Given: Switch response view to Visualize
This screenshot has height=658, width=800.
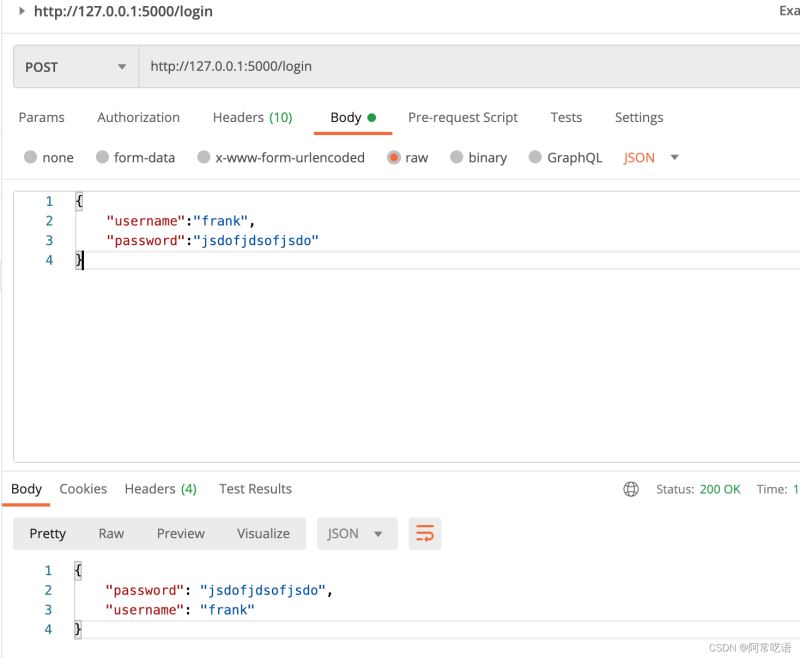Looking at the screenshot, I should coord(263,534).
